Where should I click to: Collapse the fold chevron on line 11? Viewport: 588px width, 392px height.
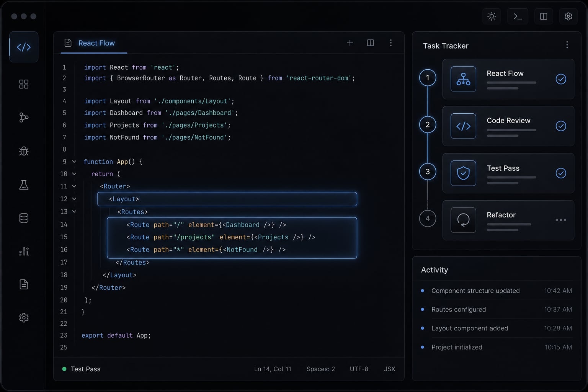pos(74,186)
